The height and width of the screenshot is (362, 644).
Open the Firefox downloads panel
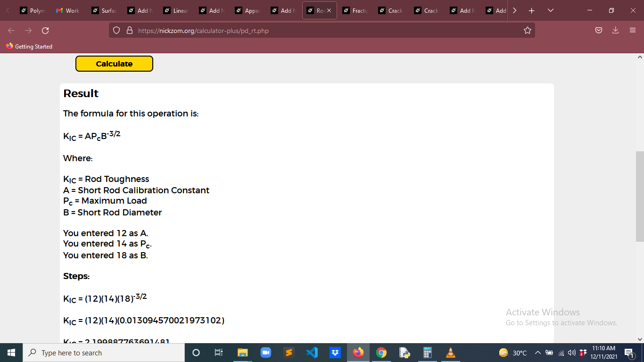point(615,31)
